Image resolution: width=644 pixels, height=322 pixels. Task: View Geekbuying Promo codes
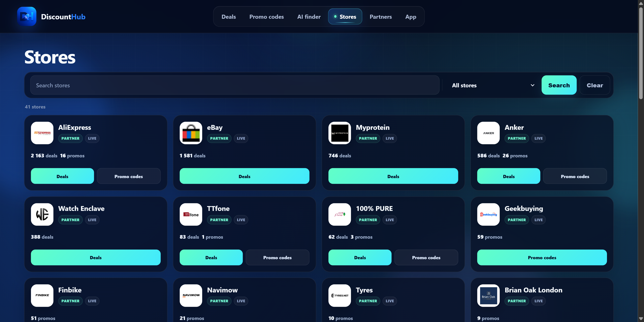point(542,258)
